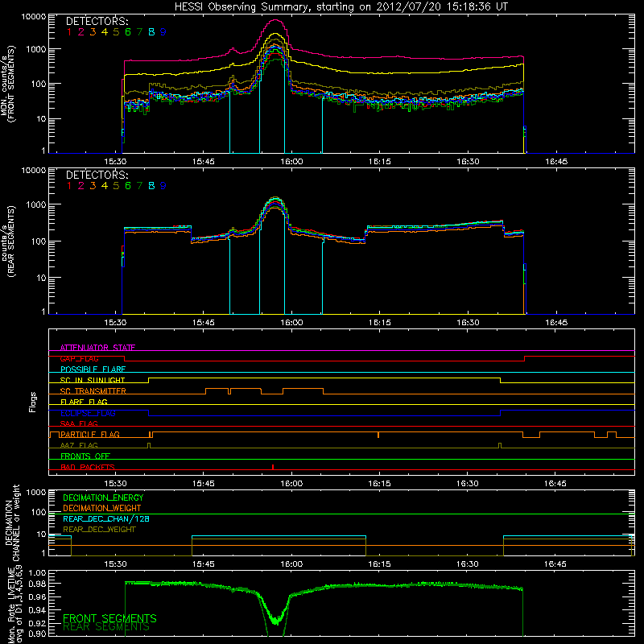The image size is (644, 644).
Task: Click the SC_IN_SUNLIGHT flag label
Action: (x=93, y=380)
